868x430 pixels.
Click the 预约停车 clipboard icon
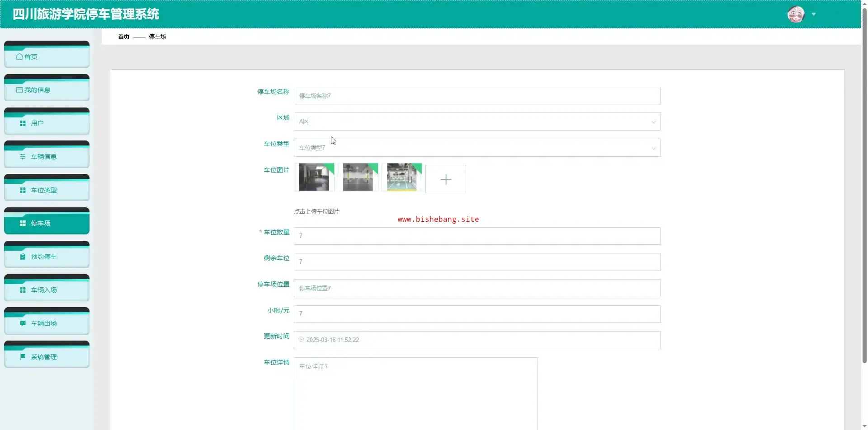tap(23, 257)
